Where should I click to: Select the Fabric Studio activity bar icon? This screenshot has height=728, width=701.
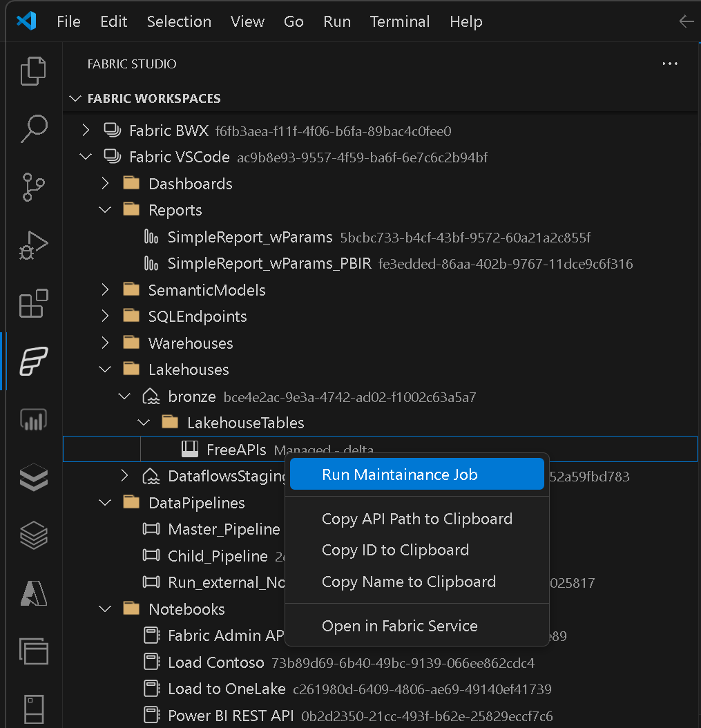(x=33, y=361)
